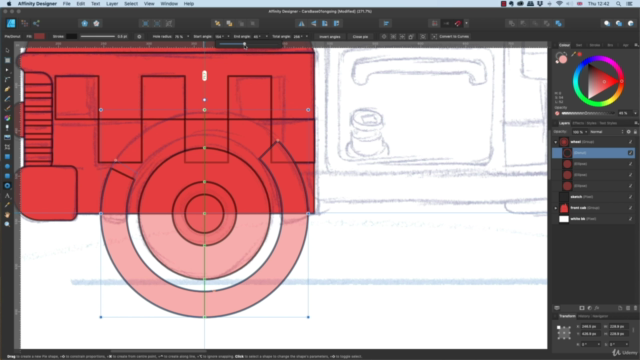Click the Close pie button
Viewport: 640px width, 360px height.
360,36
